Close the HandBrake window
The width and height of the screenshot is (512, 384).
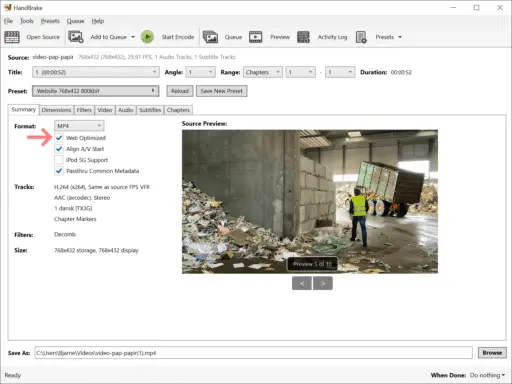(x=500, y=7)
